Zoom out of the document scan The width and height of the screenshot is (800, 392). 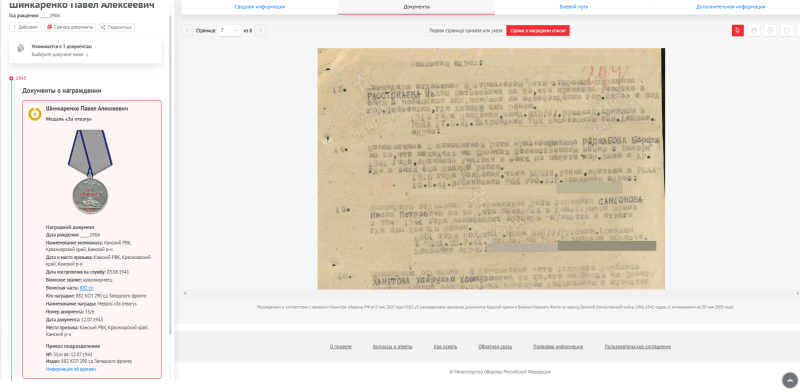click(787, 31)
